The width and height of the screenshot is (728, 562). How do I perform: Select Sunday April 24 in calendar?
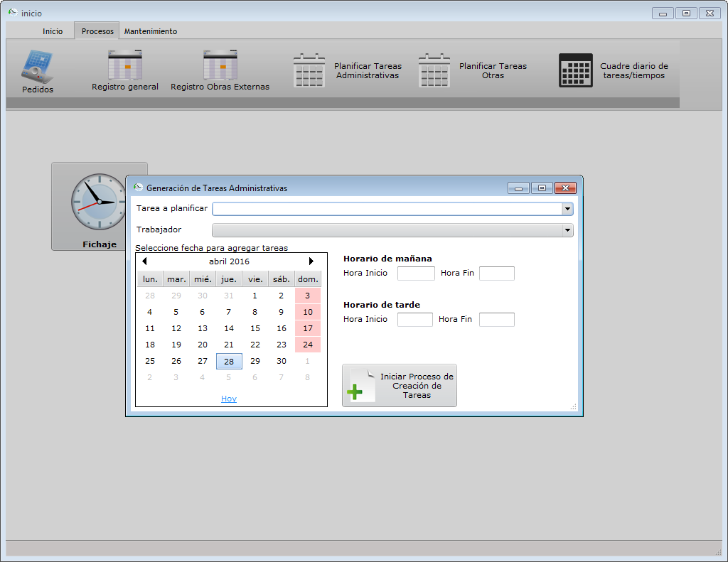point(307,345)
